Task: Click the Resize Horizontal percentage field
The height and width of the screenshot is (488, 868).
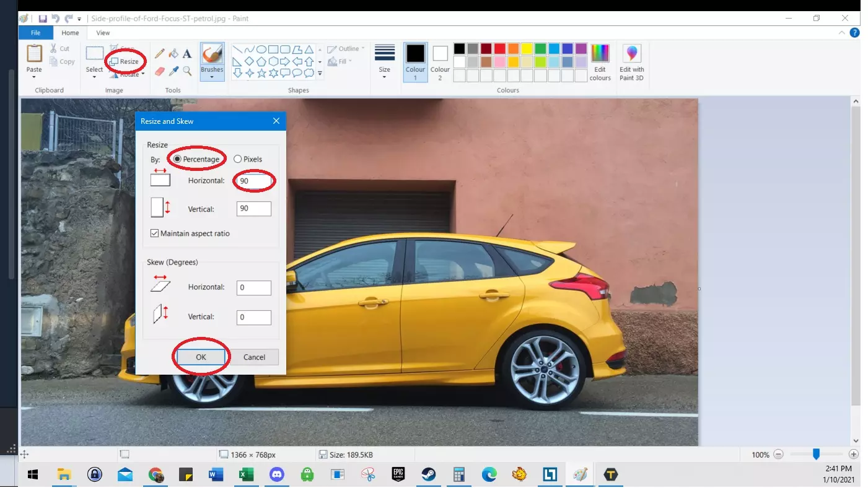Action: (x=254, y=181)
